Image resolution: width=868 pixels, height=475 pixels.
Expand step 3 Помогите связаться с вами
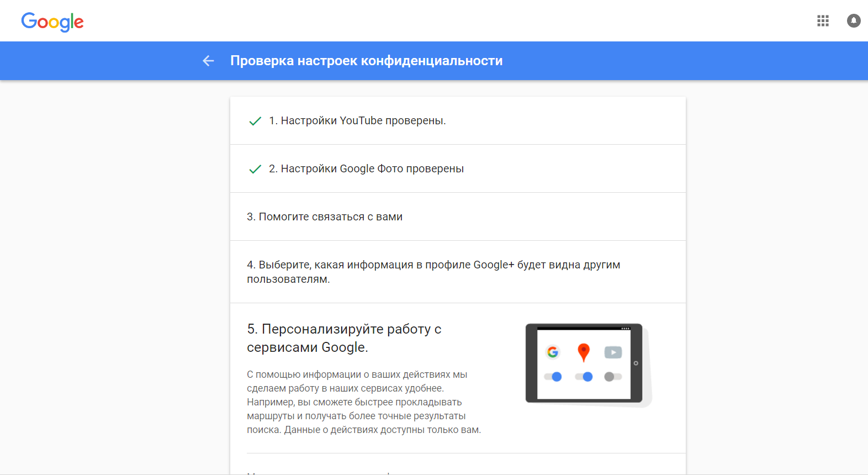pyautogui.click(x=325, y=217)
